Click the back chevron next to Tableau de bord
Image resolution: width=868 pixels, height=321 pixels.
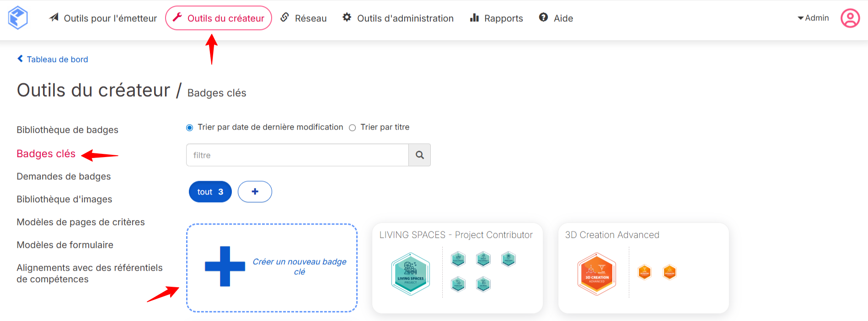pos(20,59)
